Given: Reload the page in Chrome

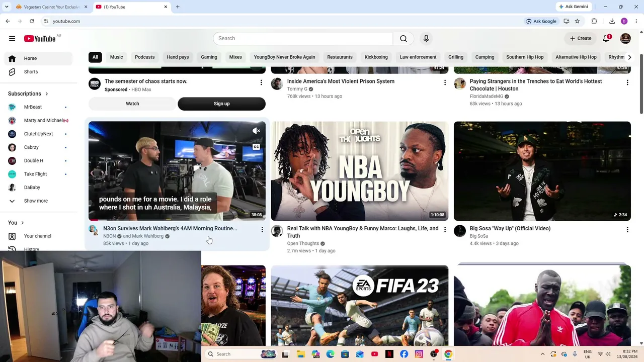Looking at the screenshot, I should point(32,21).
